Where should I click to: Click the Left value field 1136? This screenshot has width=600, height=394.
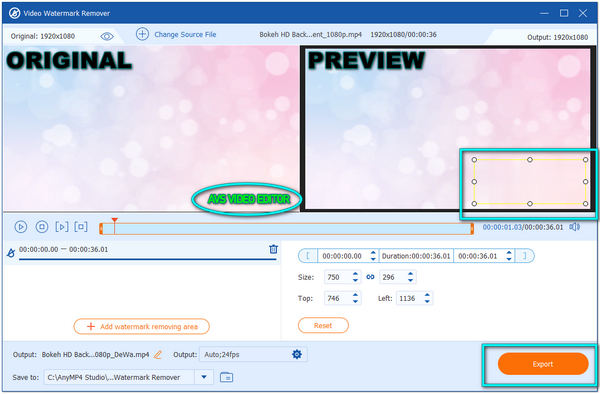click(409, 298)
